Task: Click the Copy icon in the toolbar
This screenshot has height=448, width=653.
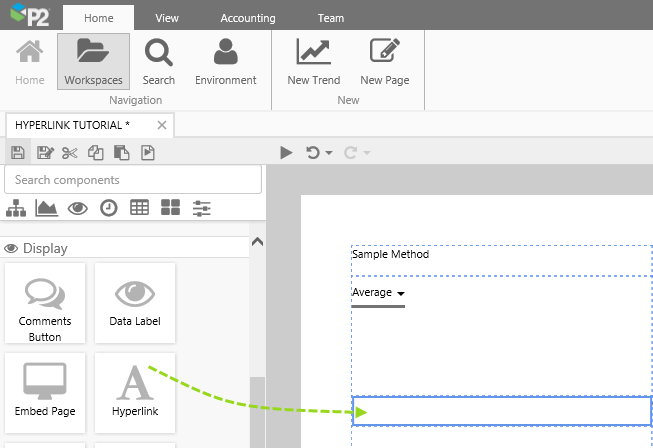Action: tap(96, 153)
